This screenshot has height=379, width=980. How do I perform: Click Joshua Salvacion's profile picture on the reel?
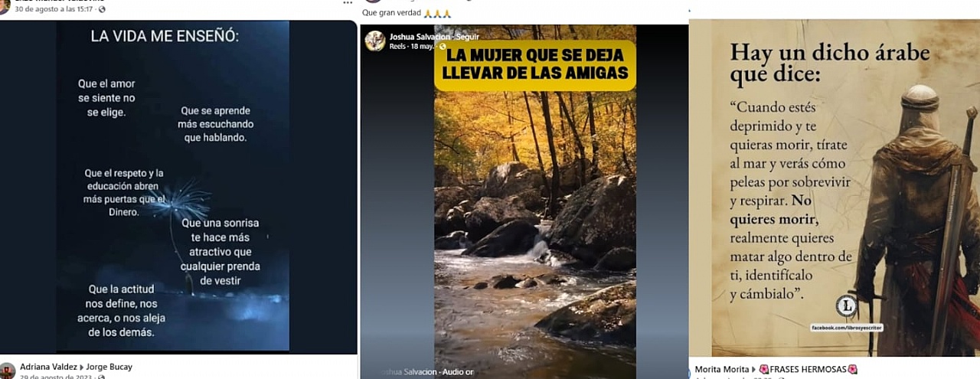tap(375, 41)
